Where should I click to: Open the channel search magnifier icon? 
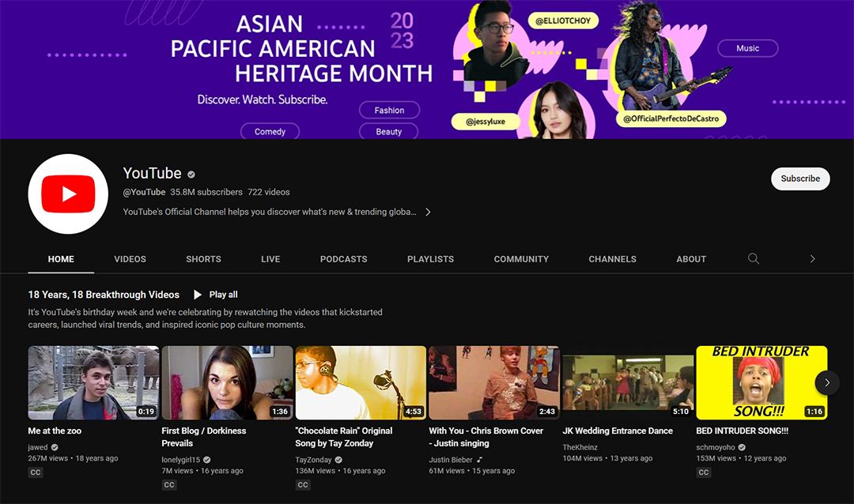[754, 258]
